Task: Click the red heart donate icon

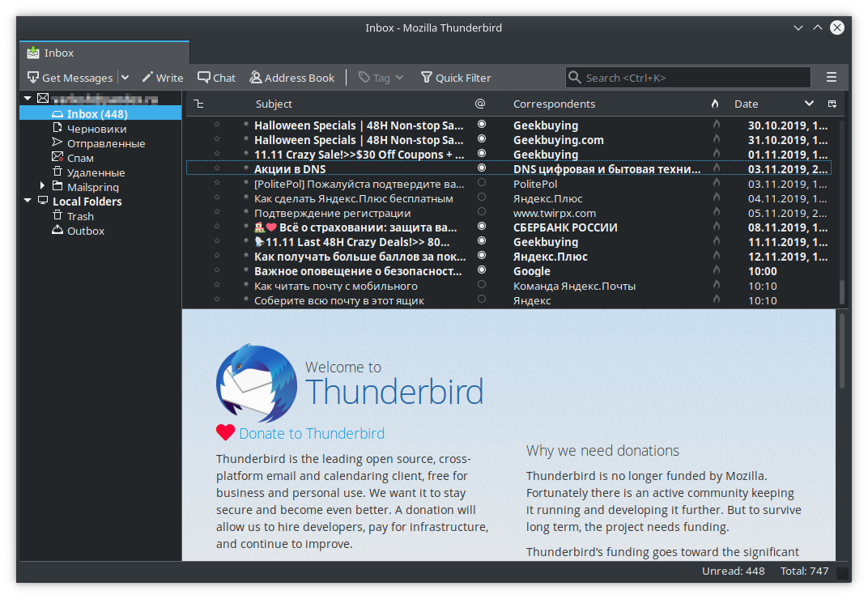Action: pyautogui.click(x=225, y=432)
